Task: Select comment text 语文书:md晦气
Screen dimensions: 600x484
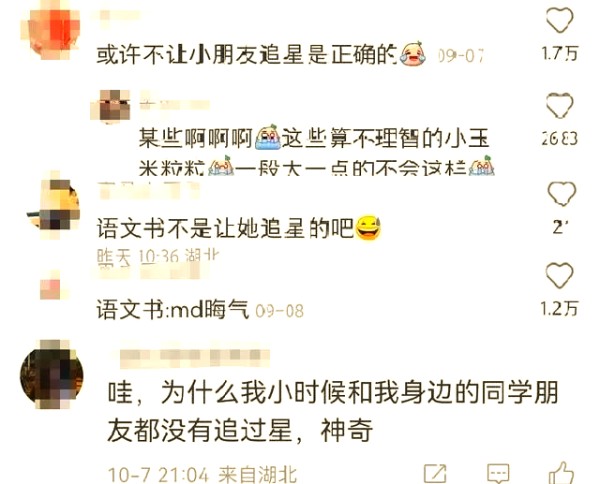Action: [173, 309]
